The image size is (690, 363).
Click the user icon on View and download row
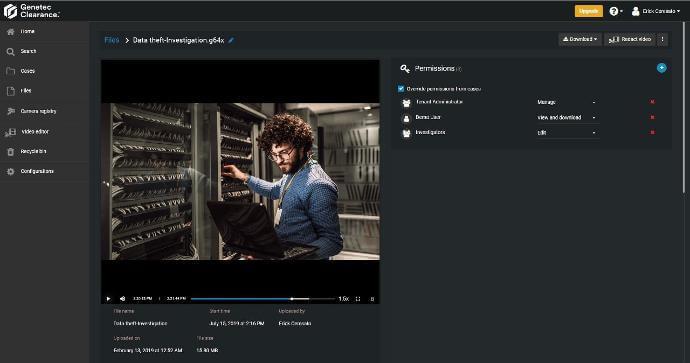(x=406, y=118)
